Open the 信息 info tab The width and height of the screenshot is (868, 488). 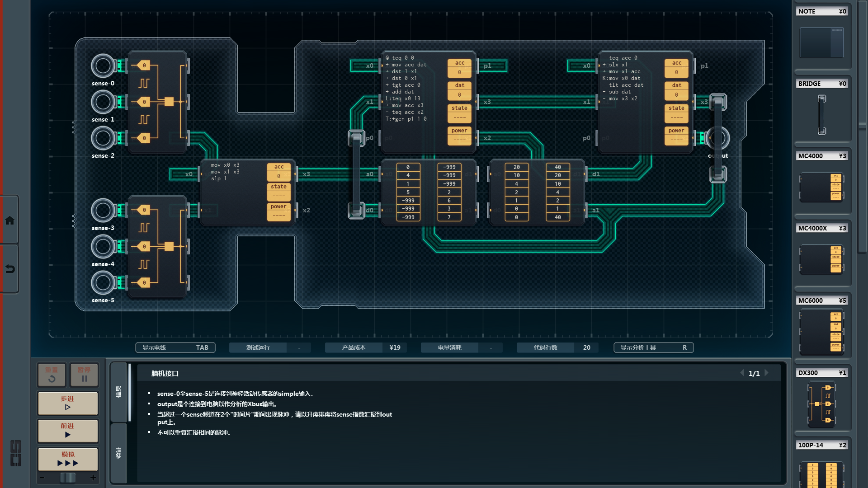pyautogui.click(x=118, y=392)
